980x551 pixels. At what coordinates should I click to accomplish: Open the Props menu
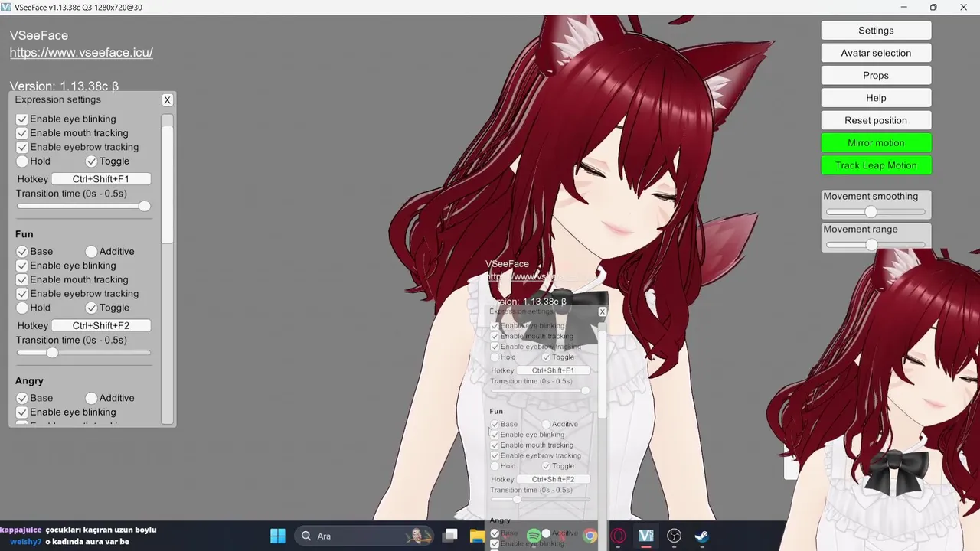click(876, 76)
